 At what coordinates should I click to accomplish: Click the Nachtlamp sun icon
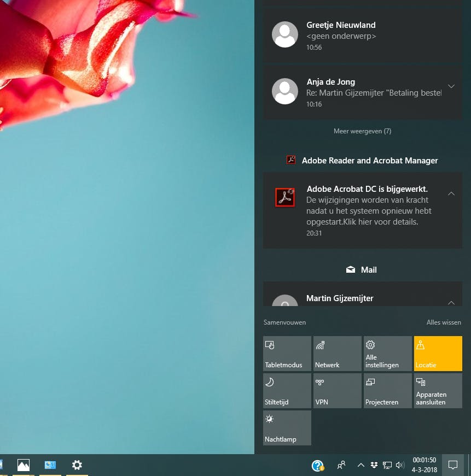270,419
